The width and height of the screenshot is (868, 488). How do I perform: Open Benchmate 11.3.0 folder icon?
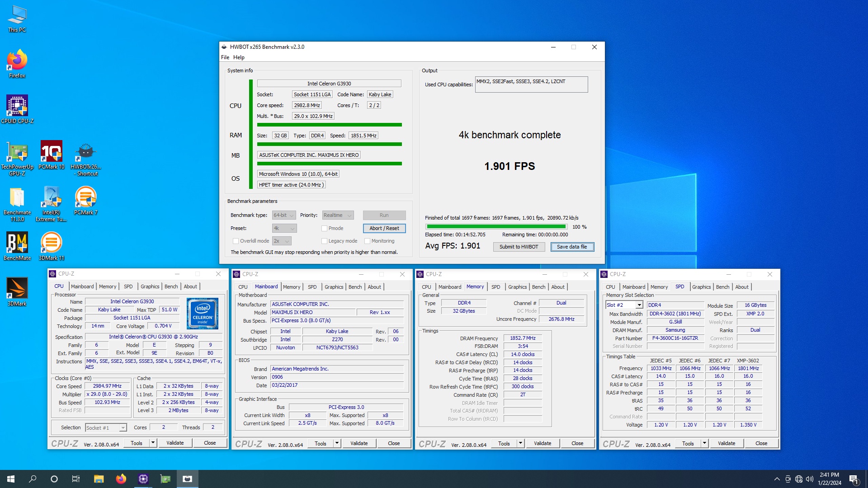point(17,204)
